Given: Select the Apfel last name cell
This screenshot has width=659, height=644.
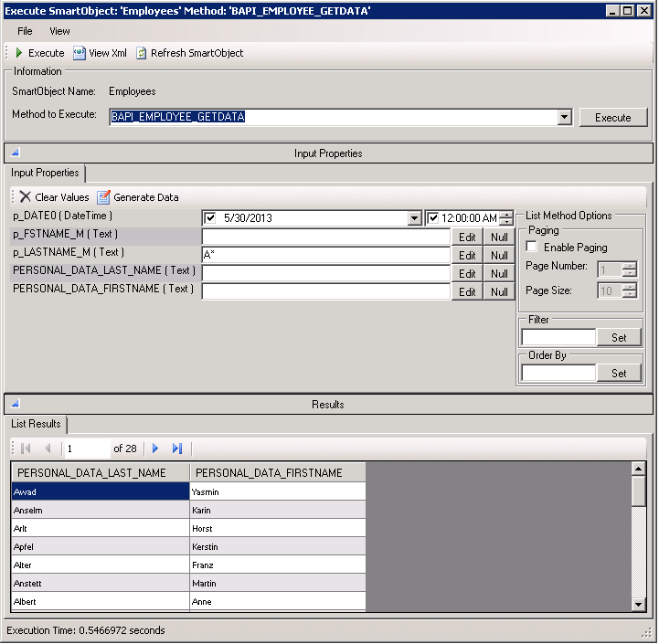Looking at the screenshot, I should pyautogui.click(x=101, y=546).
